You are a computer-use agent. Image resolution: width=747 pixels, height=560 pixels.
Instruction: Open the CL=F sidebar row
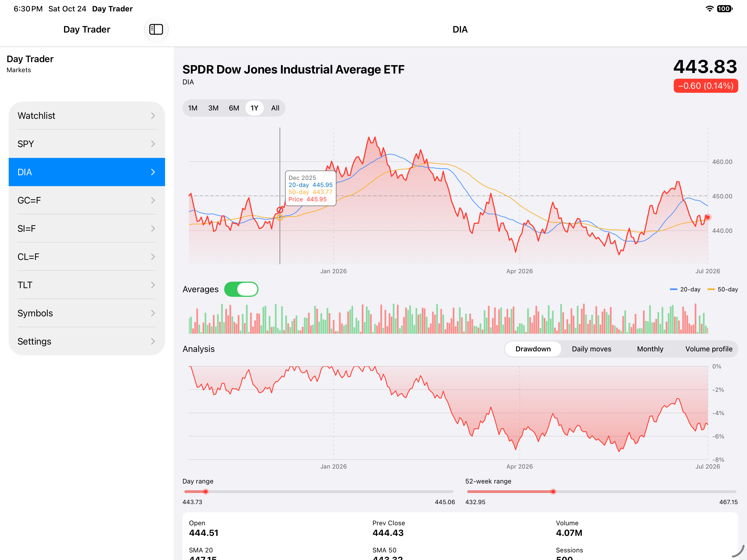click(87, 257)
